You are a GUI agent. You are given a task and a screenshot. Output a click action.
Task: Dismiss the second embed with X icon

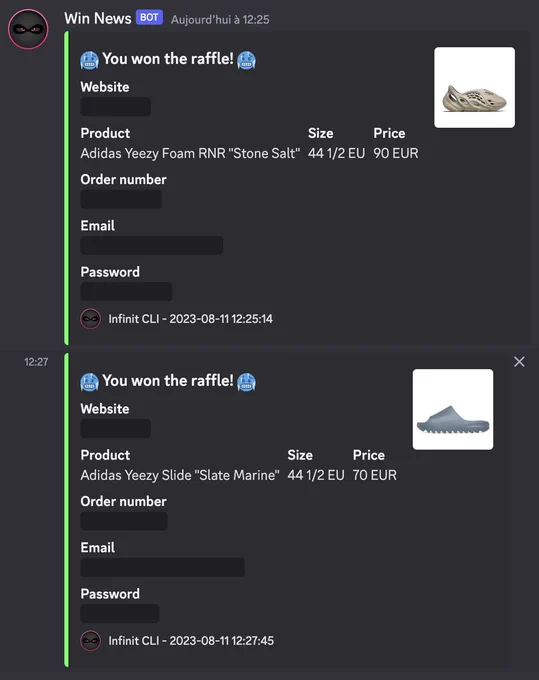[519, 362]
